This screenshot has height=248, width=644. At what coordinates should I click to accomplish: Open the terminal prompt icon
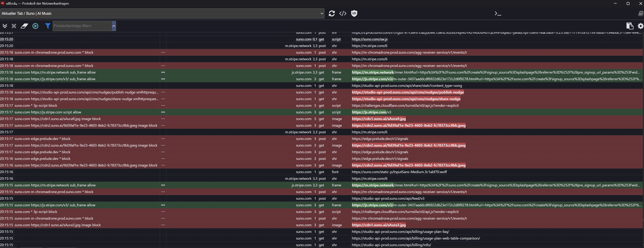click(x=498, y=13)
